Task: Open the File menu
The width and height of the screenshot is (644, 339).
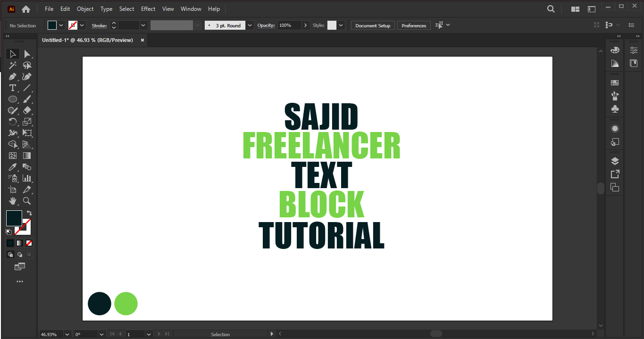Action: coord(49,9)
